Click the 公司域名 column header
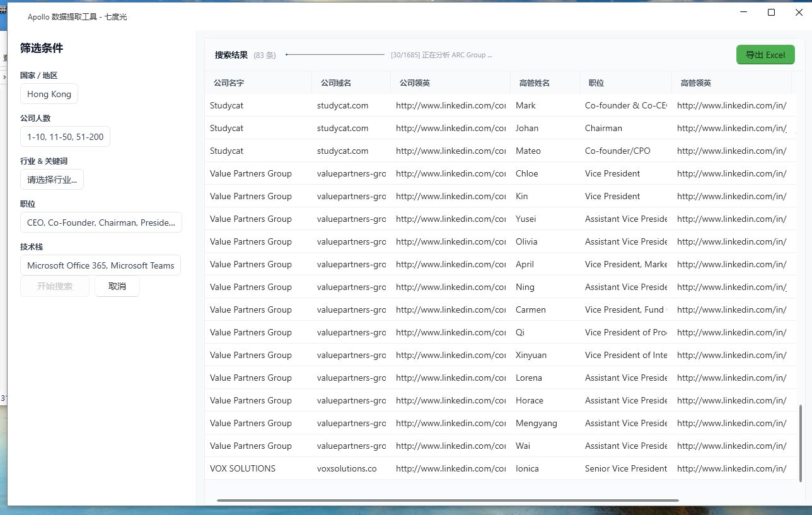The height and width of the screenshot is (515, 812). pyautogui.click(x=351, y=83)
